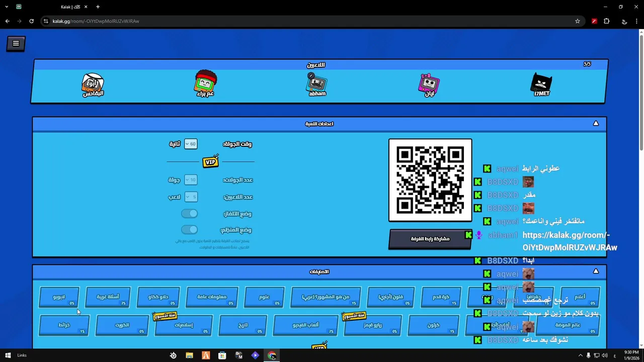Click the browser address bar URL
Image resolution: width=644 pixels, height=362 pixels.
[x=96, y=21]
